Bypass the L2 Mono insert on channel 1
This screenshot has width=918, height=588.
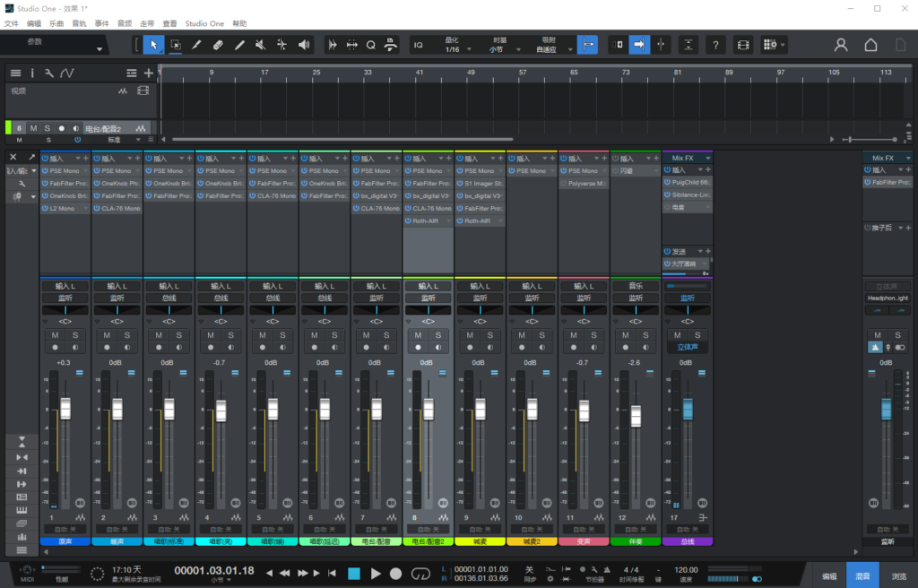[x=45, y=208]
